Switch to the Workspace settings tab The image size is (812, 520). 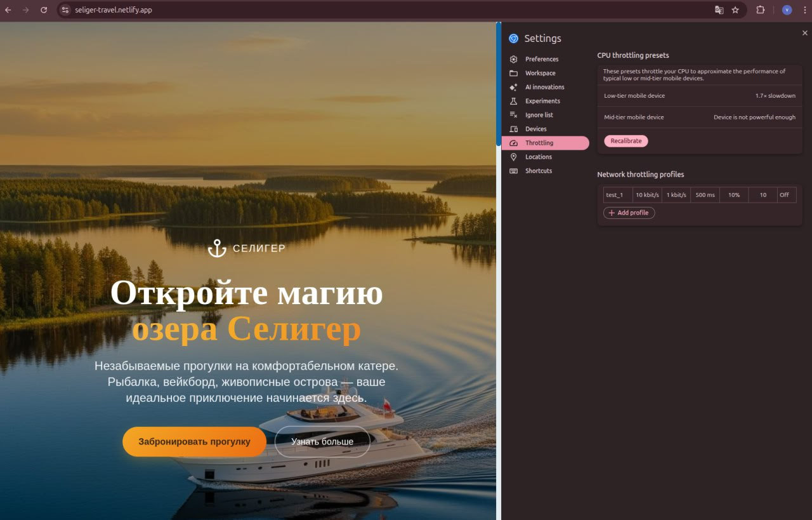click(x=540, y=73)
